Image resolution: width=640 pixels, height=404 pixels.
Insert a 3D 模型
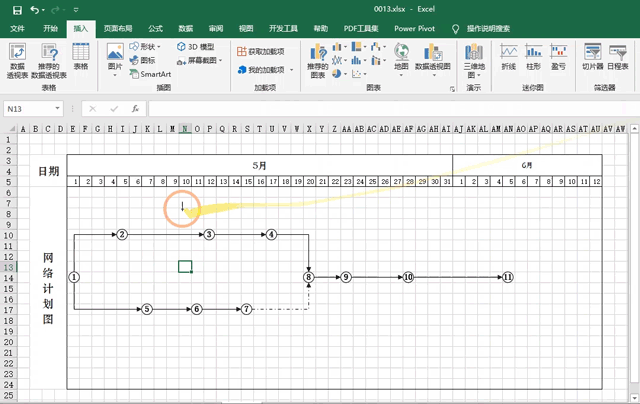click(x=196, y=47)
